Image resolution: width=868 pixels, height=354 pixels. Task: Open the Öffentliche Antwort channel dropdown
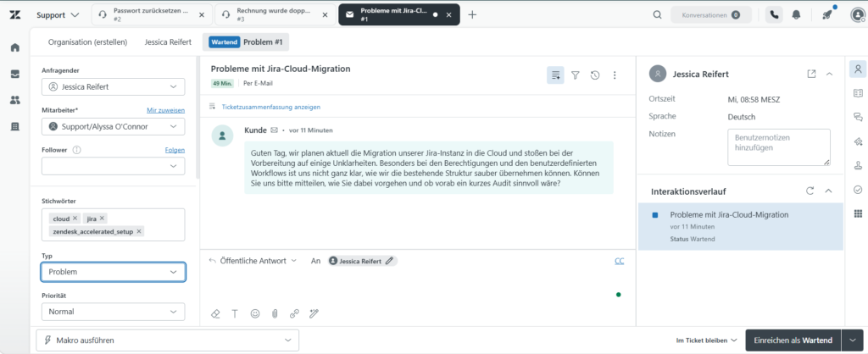click(253, 261)
